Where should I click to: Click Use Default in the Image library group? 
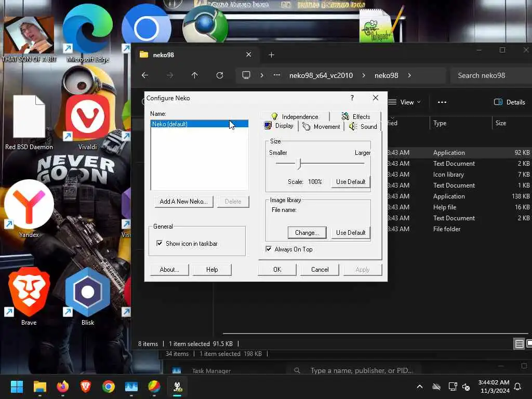pyautogui.click(x=351, y=233)
